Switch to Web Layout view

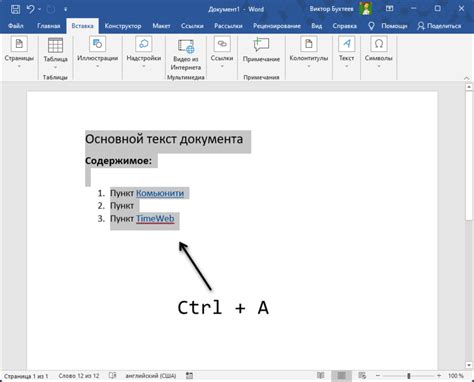362,376
